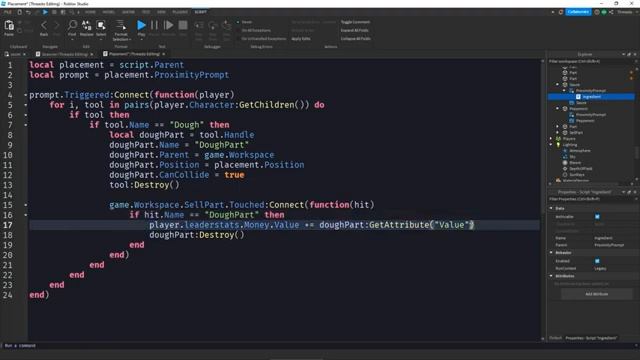Click Toggle Comment action
Image resolution: width=640 pixels, height=360 pixels.
click(x=355, y=22)
